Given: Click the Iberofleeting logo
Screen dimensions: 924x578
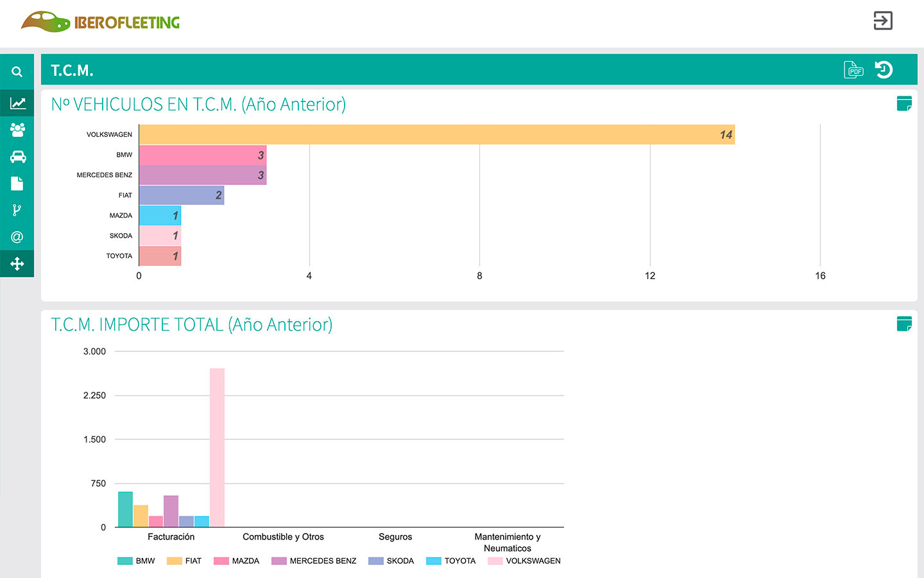Looking at the screenshot, I should point(101,22).
